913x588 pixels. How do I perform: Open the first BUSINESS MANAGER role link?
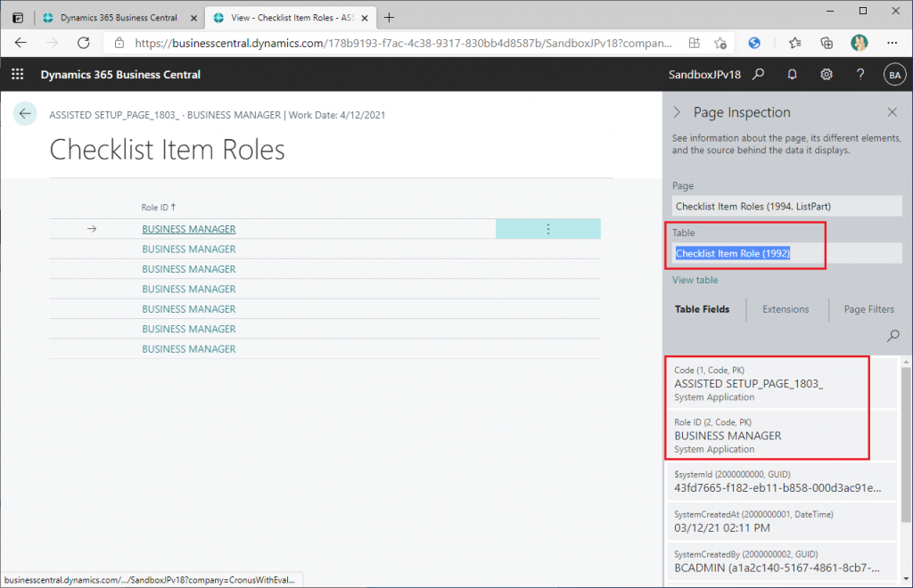coord(189,229)
